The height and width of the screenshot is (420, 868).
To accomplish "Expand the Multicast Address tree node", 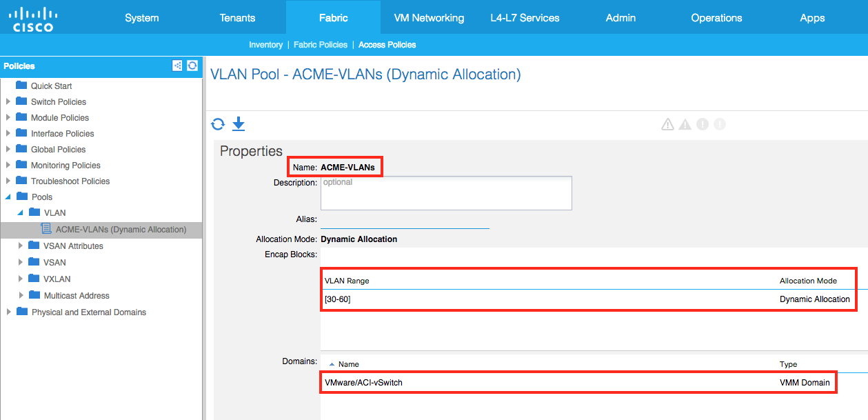I will pos(21,295).
